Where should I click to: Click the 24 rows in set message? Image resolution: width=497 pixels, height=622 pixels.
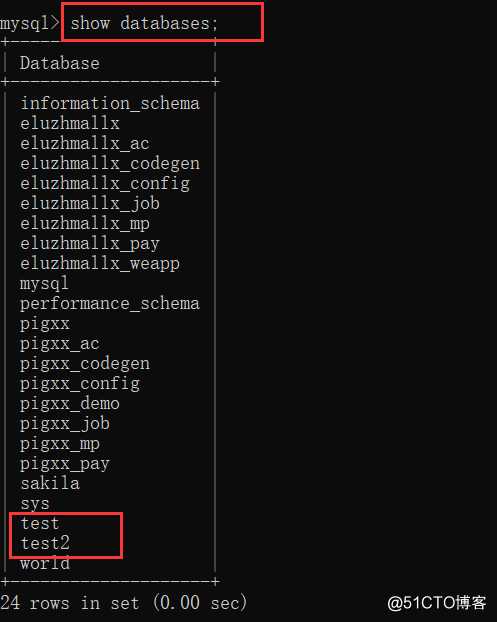[x=124, y=603]
